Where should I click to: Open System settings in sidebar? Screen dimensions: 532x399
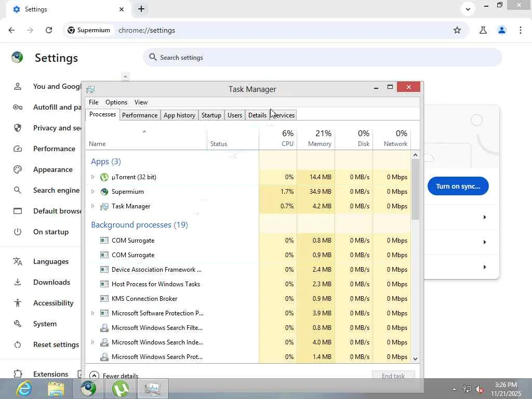(x=44, y=324)
